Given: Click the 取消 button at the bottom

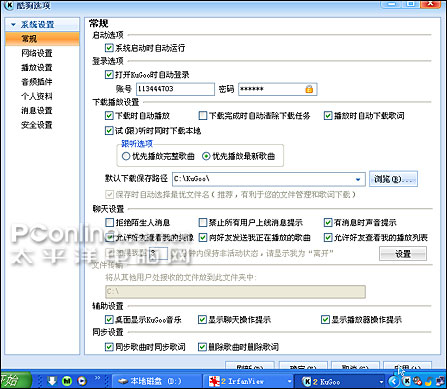Looking at the screenshot, I should 355,366.
